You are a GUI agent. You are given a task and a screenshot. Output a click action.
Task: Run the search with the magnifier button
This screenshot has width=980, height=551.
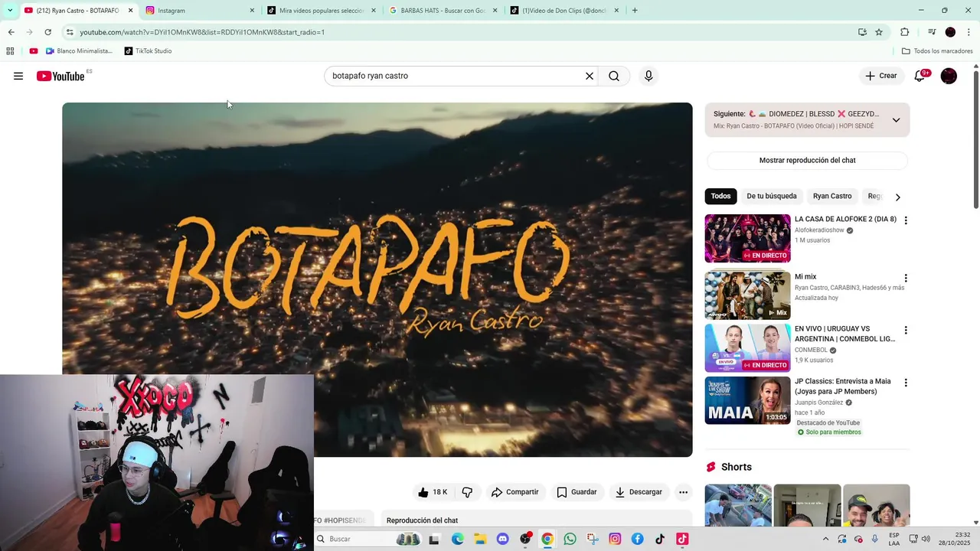[614, 76]
